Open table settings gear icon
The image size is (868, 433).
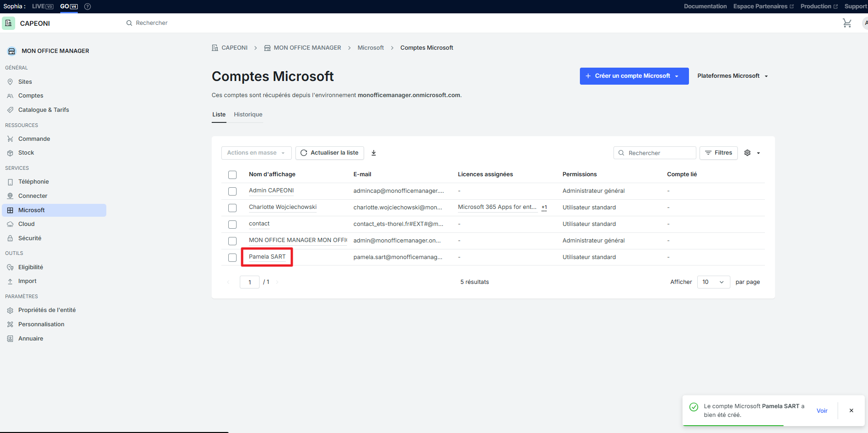(747, 153)
